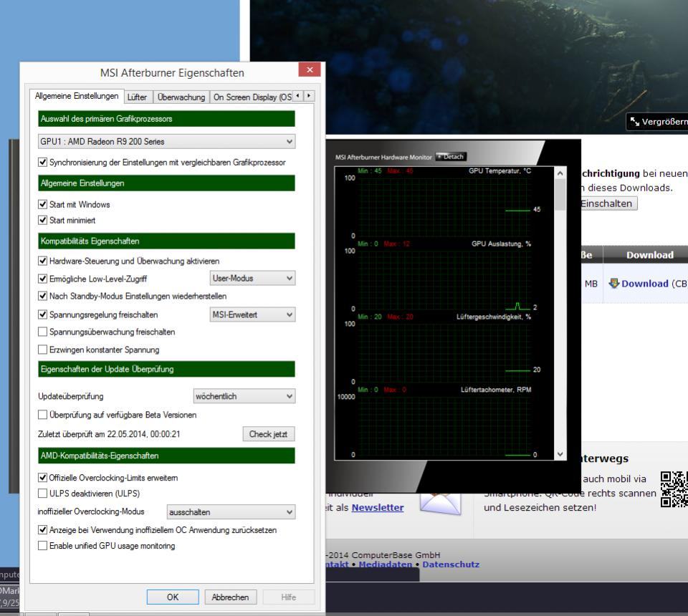Toggle Synchronisierung der Einstellungen checkbox

click(x=42, y=162)
